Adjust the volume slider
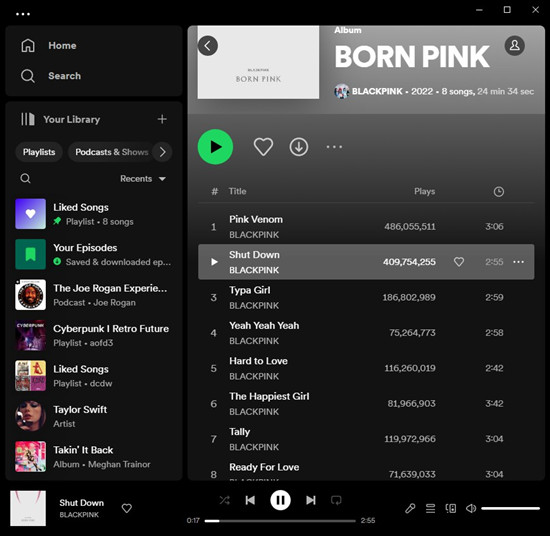 click(x=510, y=508)
